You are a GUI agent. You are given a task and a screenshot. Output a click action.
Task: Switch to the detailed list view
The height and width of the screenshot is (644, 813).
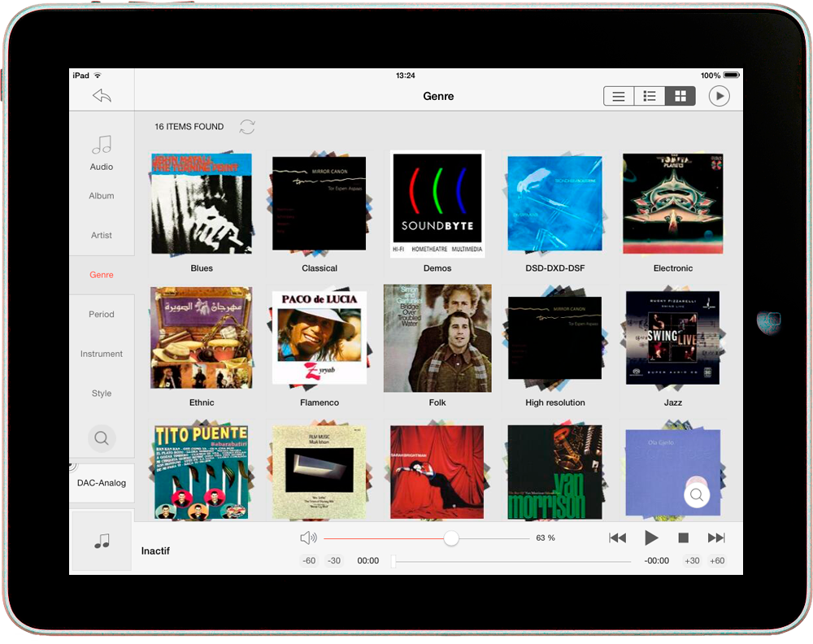pos(650,96)
